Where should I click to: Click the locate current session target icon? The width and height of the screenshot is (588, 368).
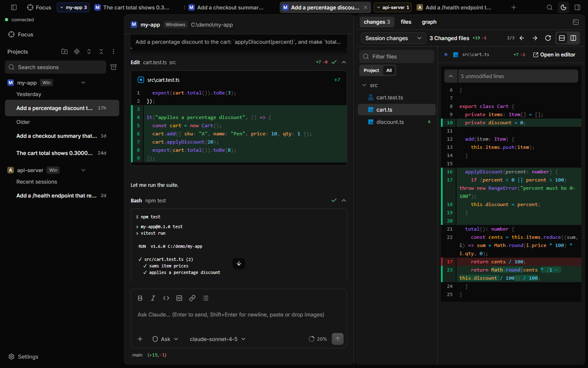[77, 52]
